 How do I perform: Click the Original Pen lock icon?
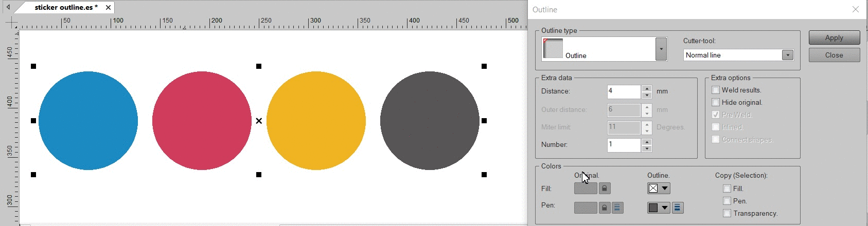[x=605, y=208]
